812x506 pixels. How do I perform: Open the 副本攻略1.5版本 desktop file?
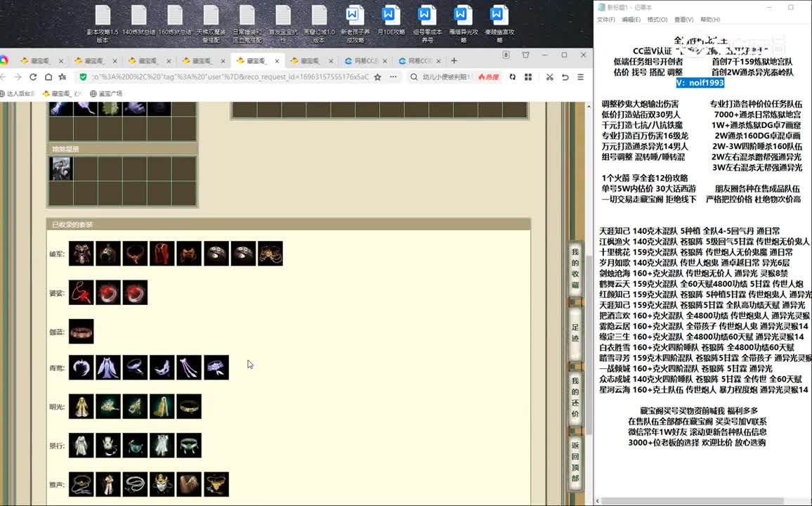[103, 24]
